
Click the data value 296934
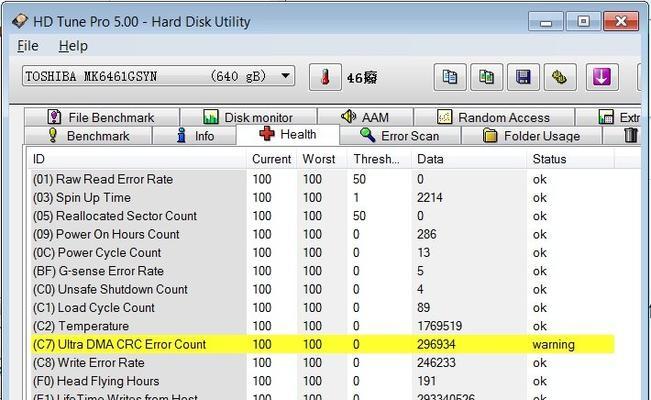[436, 344]
